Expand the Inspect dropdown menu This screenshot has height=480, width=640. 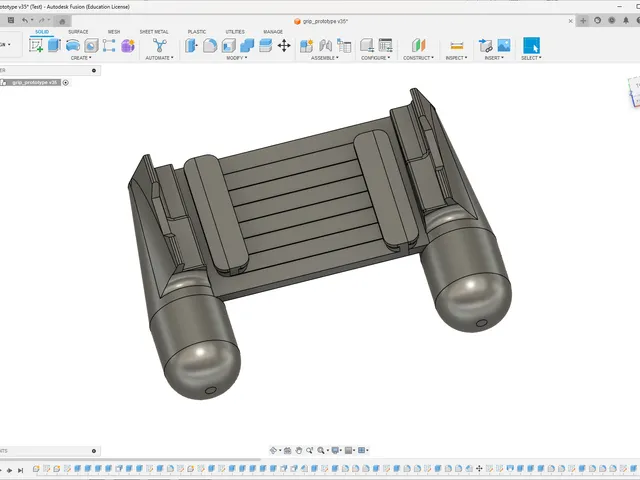[456, 58]
